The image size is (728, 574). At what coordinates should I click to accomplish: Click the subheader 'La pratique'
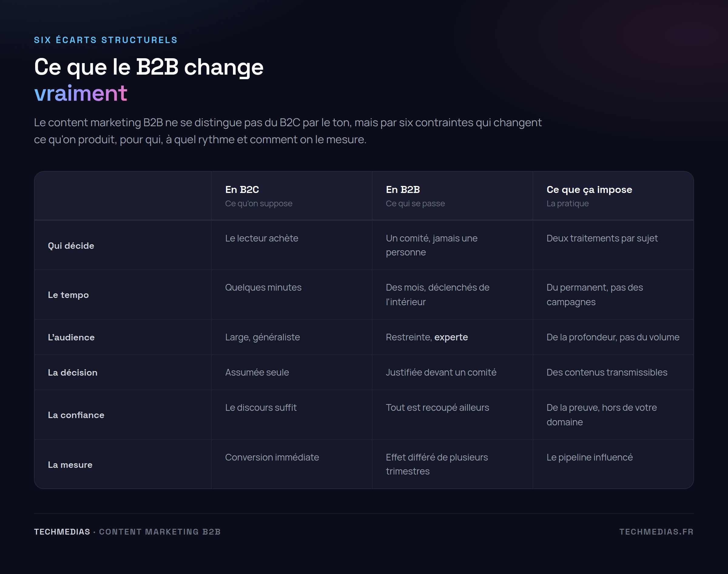(568, 204)
